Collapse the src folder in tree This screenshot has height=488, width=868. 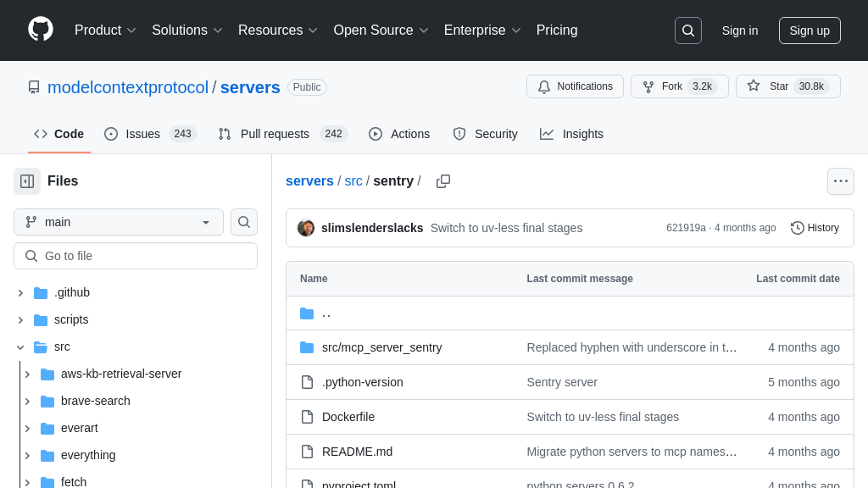click(20, 347)
